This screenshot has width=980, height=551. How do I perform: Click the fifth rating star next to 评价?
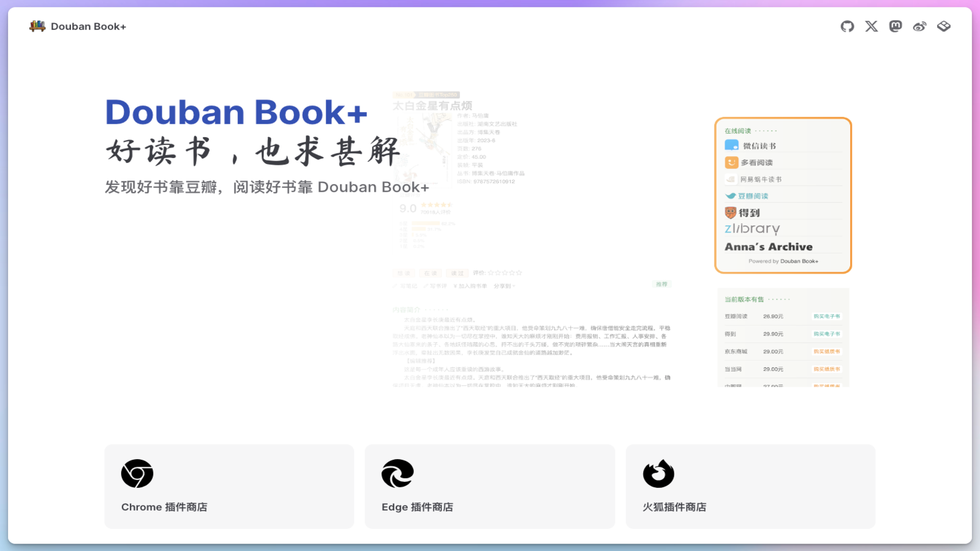[519, 272]
